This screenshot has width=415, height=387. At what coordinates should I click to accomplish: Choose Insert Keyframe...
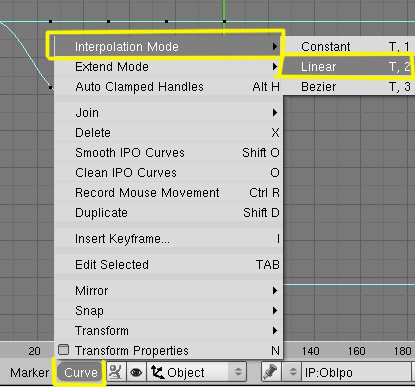click(x=168, y=239)
